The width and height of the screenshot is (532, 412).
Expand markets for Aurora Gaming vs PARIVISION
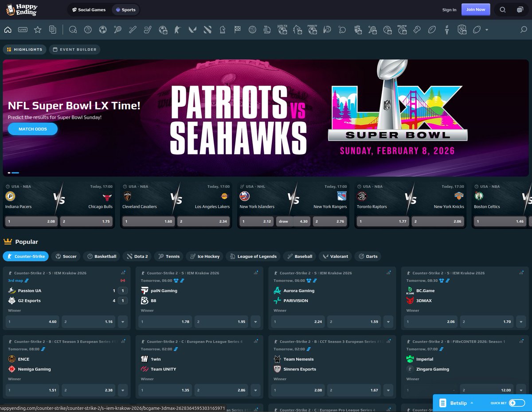388,322
